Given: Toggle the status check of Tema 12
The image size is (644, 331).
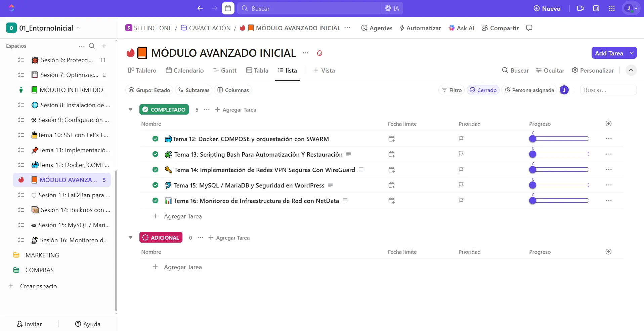Looking at the screenshot, I should (x=155, y=139).
